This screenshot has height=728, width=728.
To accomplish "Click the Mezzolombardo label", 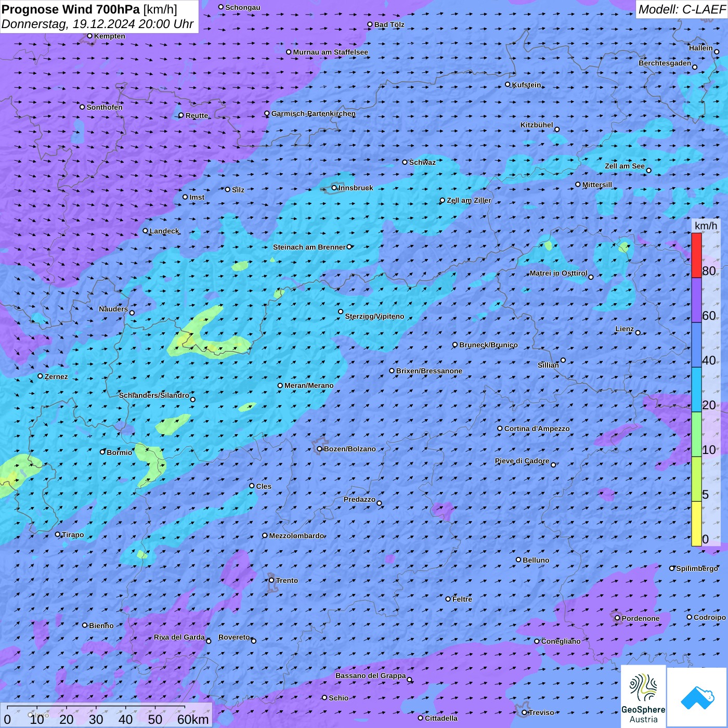I will 296,536.
